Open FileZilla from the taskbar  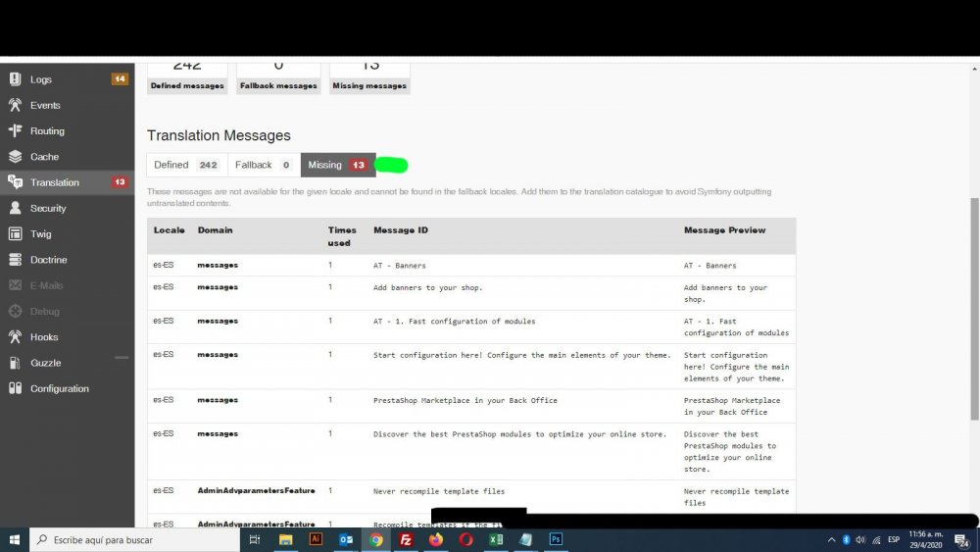tap(406, 539)
